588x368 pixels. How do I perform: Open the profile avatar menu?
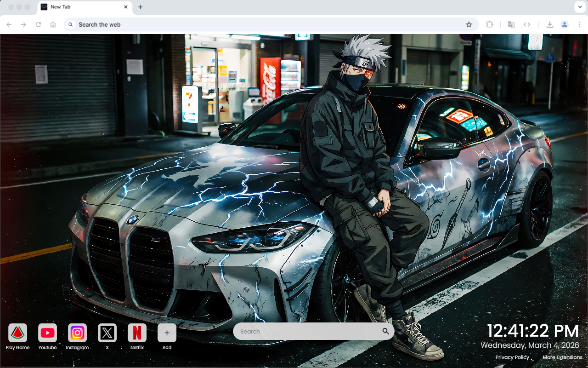click(565, 24)
